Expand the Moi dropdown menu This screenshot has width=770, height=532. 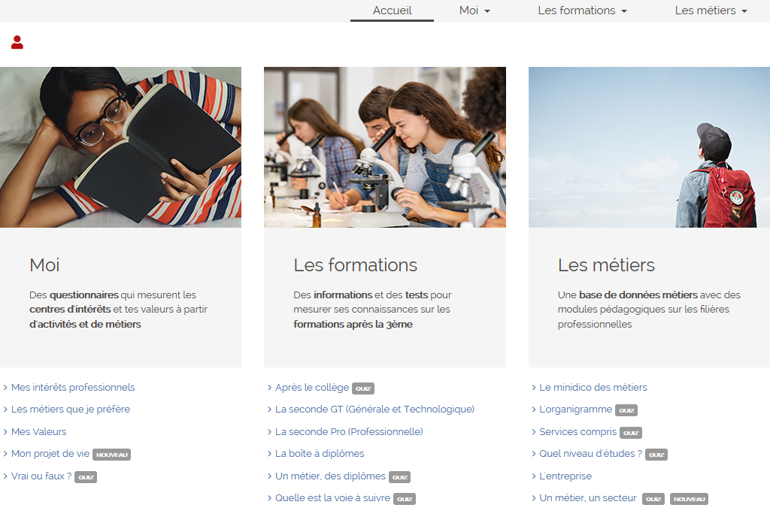point(474,11)
